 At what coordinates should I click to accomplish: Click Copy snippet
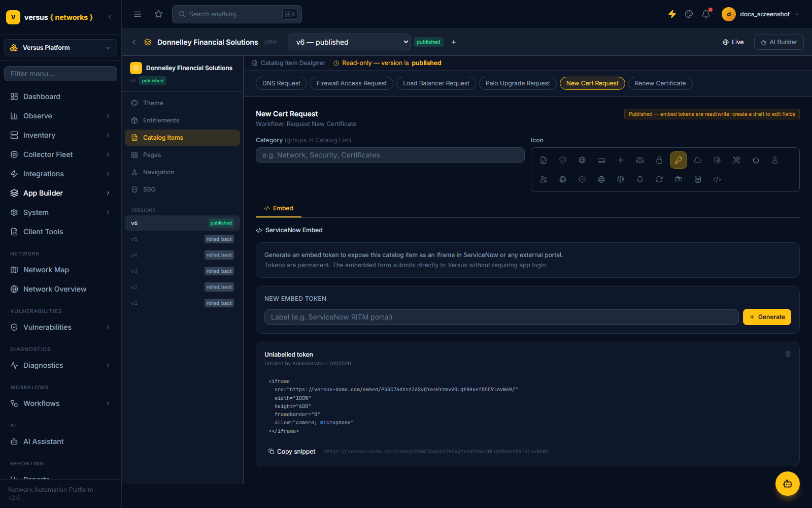(292, 452)
